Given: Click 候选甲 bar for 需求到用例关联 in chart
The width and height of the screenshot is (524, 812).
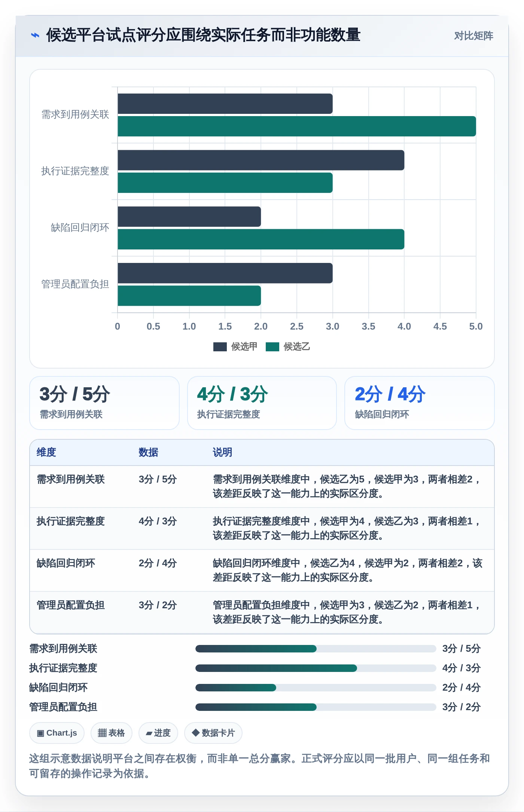Looking at the screenshot, I should tap(225, 104).
